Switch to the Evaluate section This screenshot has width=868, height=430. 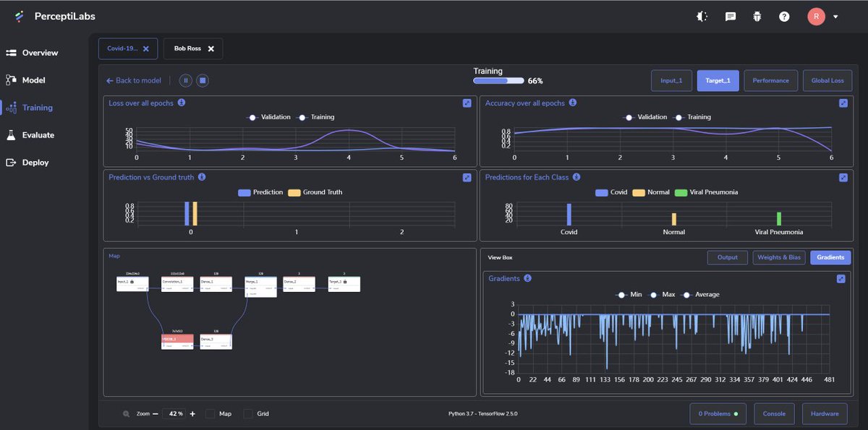coord(40,134)
